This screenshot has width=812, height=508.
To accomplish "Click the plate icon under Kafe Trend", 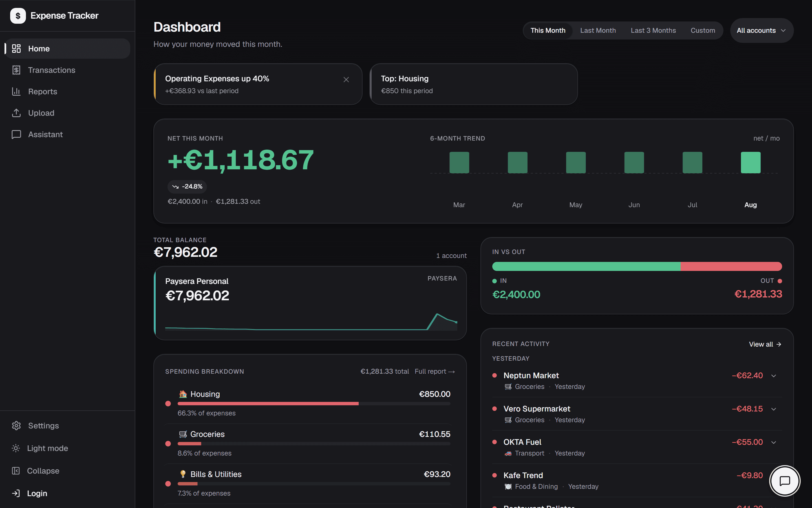I will (508, 487).
